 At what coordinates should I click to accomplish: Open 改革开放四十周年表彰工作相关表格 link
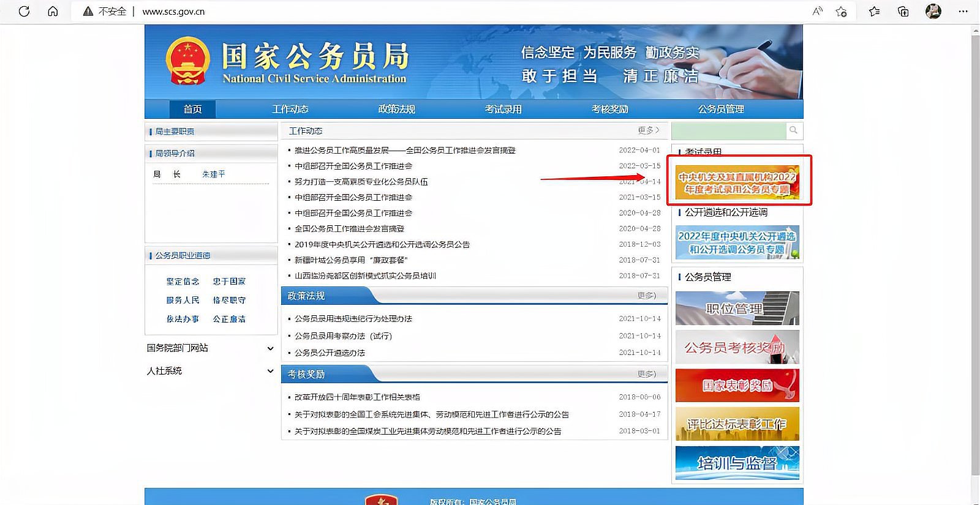[357, 397]
